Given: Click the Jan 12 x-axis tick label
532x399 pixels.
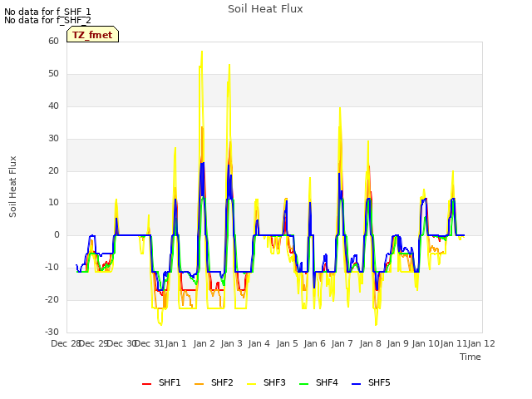Looking at the screenshot, I should (481, 343).
